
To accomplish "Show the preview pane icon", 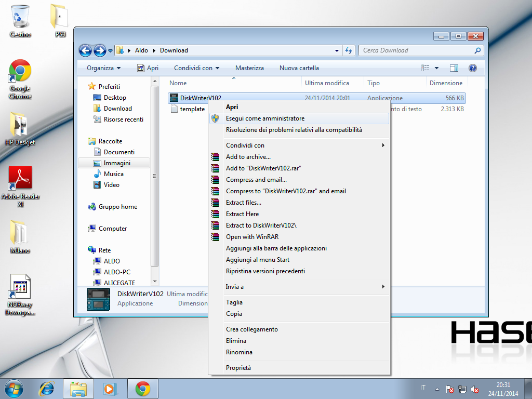I will pos(454,68).
